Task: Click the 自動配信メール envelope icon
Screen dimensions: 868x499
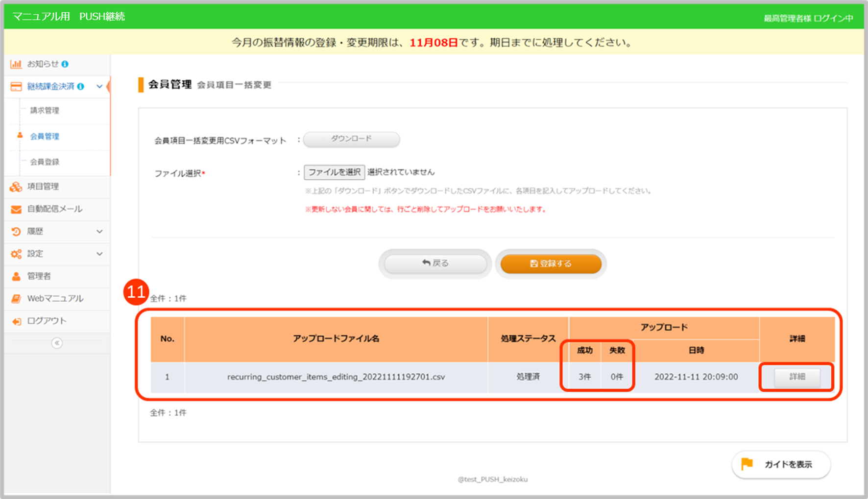Action: click(x=16, y=209)
